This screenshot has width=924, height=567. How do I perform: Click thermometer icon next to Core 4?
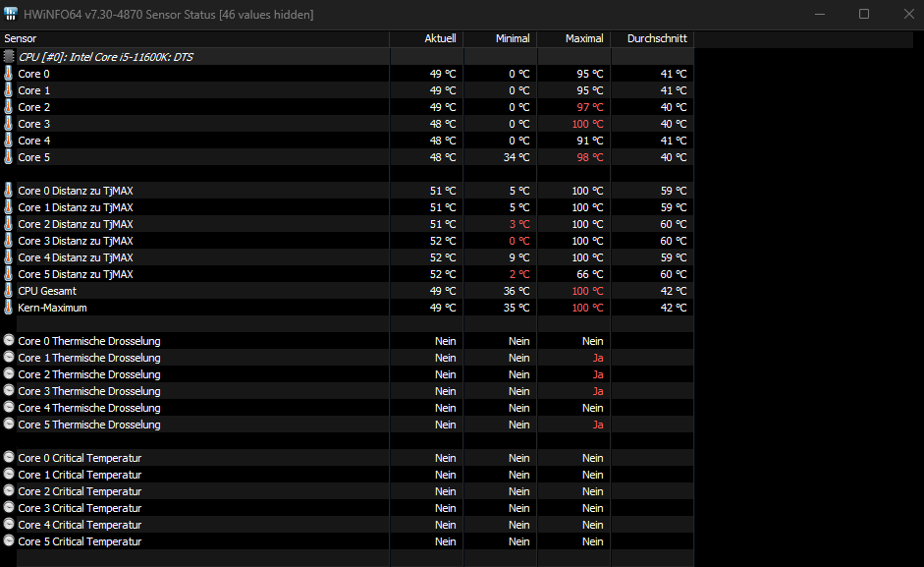[x=8, y=140]
